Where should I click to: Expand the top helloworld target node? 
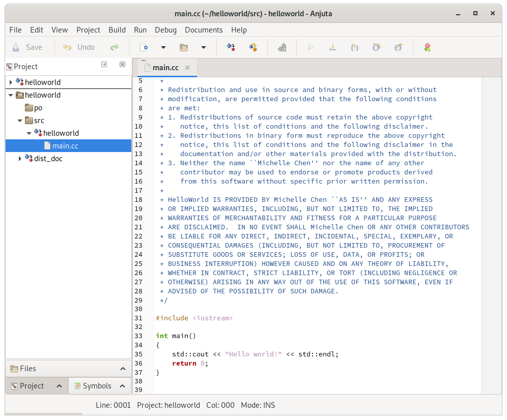pyautogui.click(x=11, y=82)
